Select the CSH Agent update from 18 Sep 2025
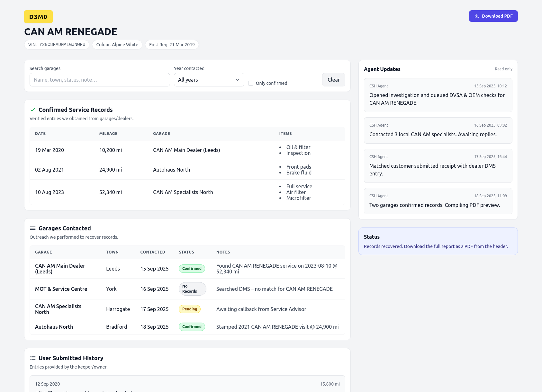 (x=438, y=201)
